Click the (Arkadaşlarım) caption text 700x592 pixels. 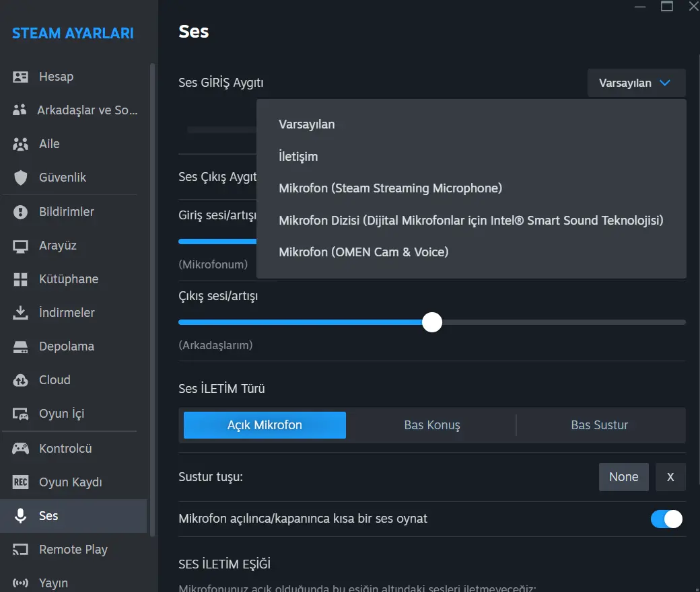(x=215, y=345)
